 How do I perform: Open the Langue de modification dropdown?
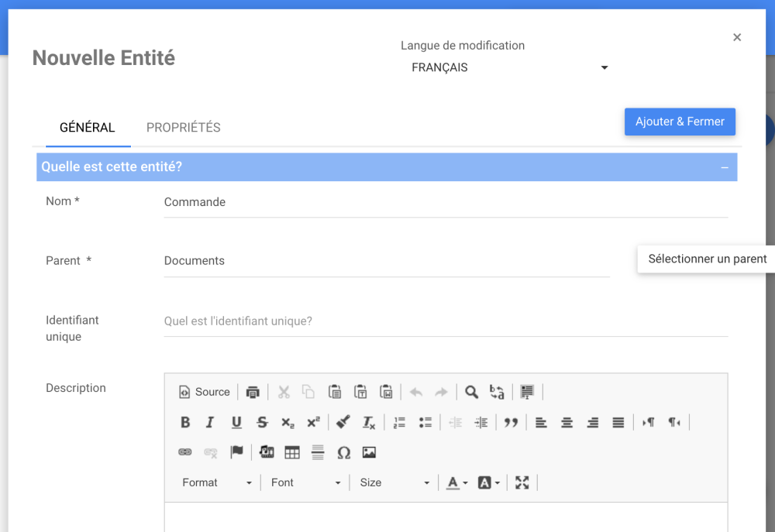509,67
